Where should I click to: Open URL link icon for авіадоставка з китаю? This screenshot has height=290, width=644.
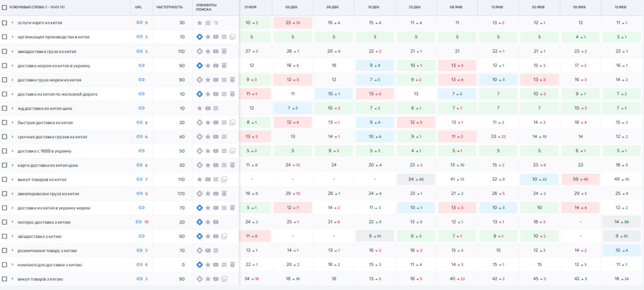click(142, 236)
